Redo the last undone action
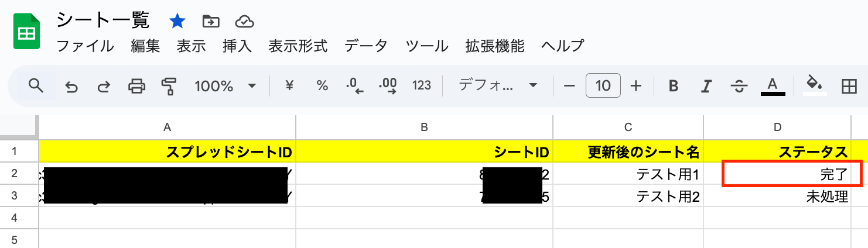This screenshot has height=248, width=868. 104,87
